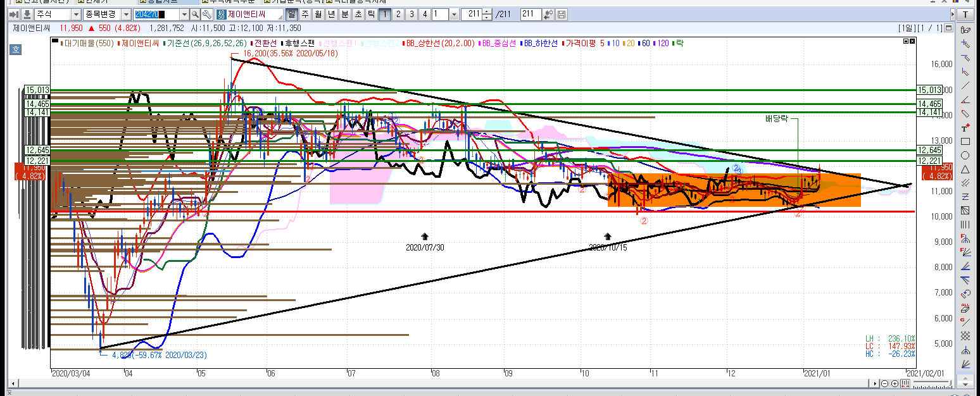Viewport: 980px width, 396px height.
Task: Click the download arrow toolbar icon
Action: pos(28,14)
